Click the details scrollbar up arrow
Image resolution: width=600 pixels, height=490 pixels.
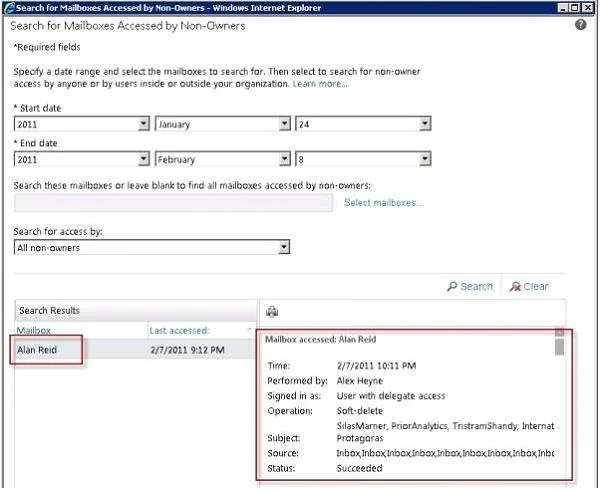click(x=559, y=332)
